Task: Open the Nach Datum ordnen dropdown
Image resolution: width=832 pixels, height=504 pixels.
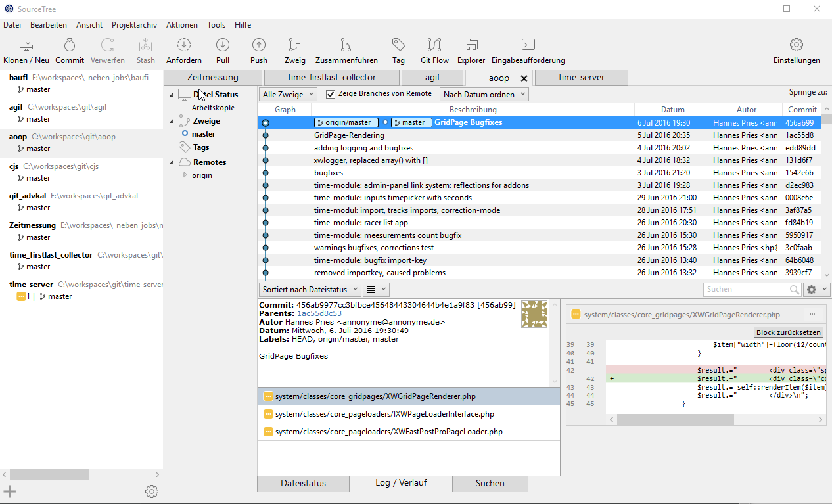Action: (484, 95)
